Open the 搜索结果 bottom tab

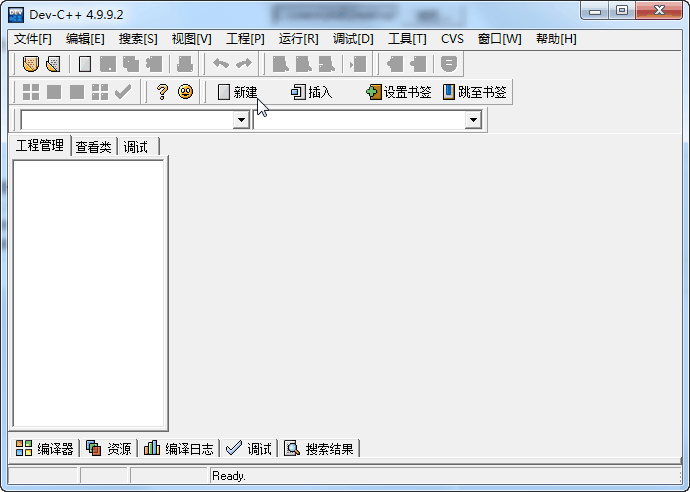pyautogui.click(x=319, y=448)
